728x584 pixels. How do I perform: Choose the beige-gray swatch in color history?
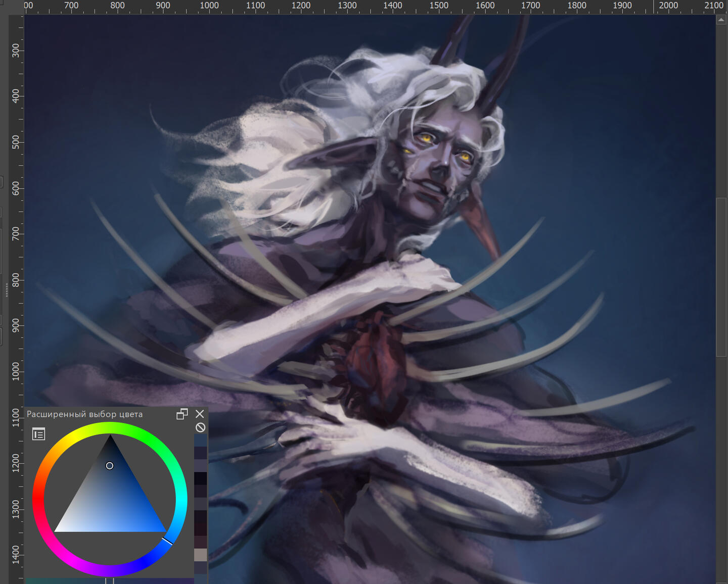(x=201, y=555)
